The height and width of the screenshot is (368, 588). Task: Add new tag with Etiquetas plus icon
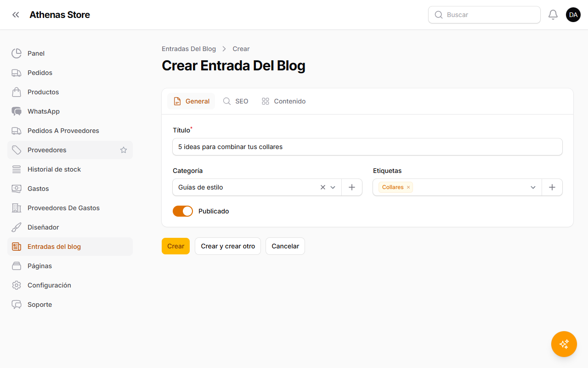point(552,187)
